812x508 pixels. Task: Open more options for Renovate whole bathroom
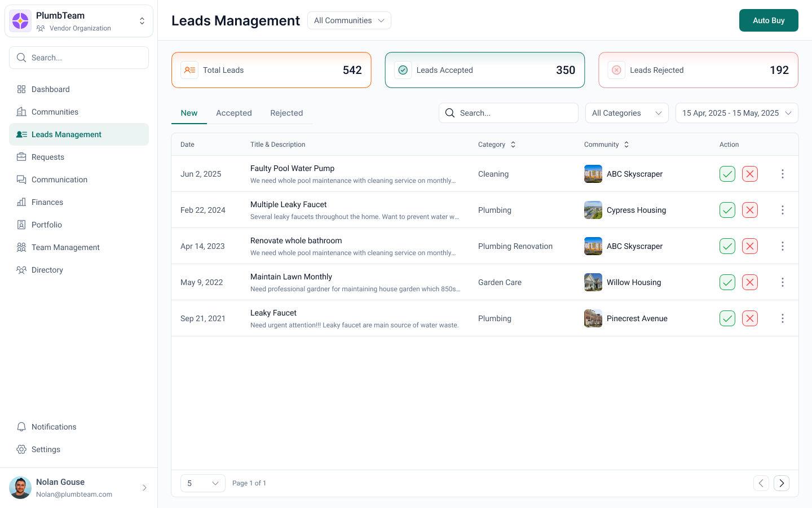click(782, 246)
